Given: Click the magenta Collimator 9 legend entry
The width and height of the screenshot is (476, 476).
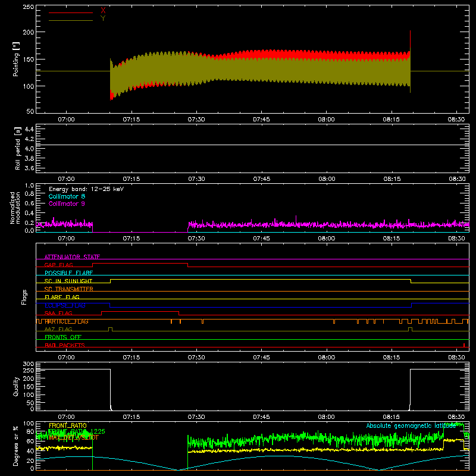Looking at the screenshot, I should tap(67, 203).
